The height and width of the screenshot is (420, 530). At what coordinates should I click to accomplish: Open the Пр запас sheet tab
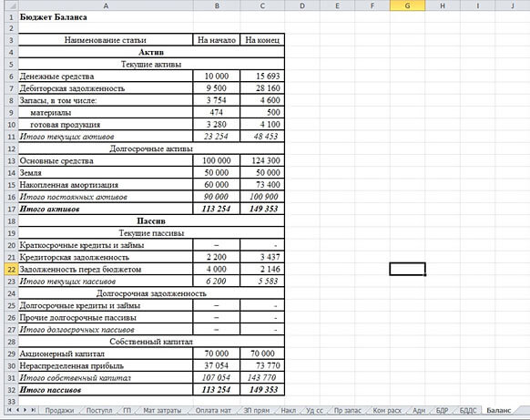(348, 410)
